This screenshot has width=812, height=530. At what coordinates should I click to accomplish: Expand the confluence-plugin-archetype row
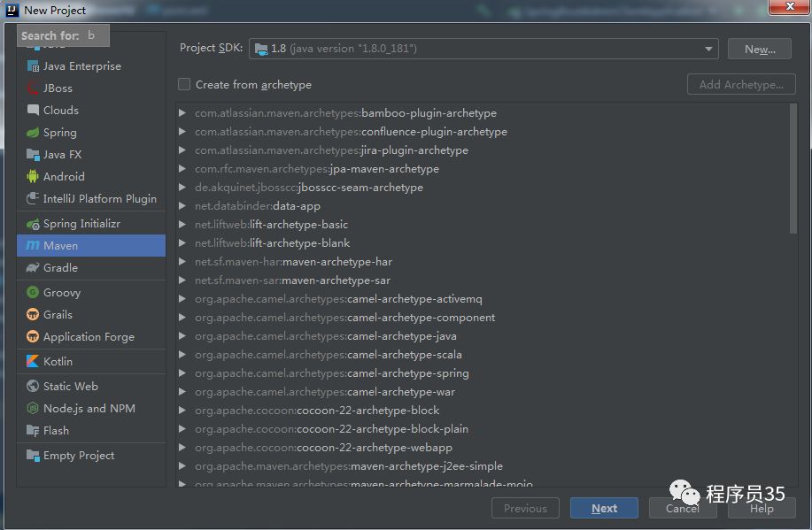tap(182, 132)
